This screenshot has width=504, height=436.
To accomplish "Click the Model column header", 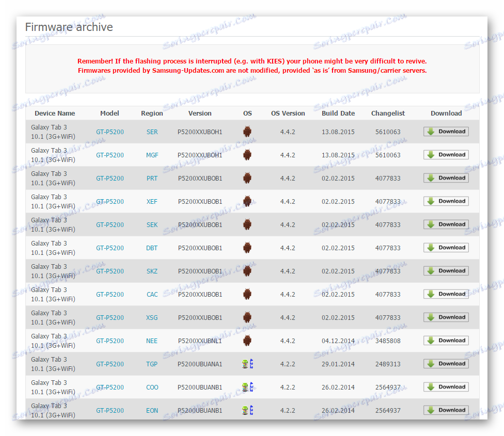I will [109, 114].
